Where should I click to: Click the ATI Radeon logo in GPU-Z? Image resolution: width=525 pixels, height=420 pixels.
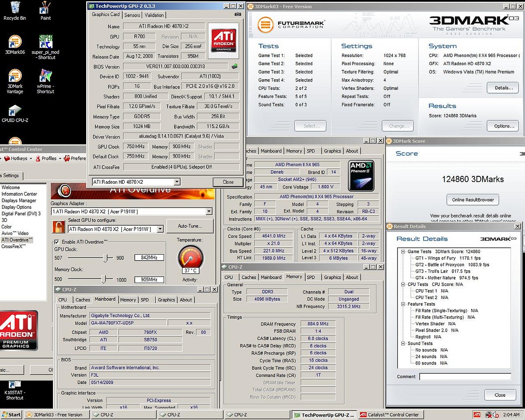224,40
